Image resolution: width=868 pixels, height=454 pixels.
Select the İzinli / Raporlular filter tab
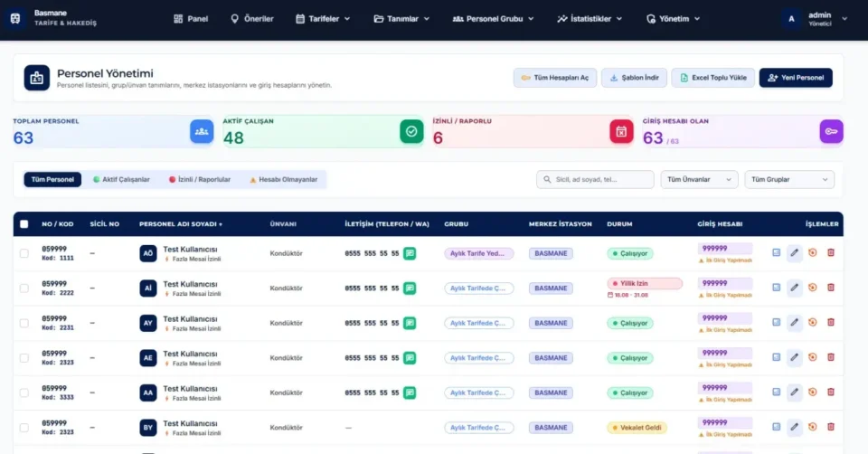[200, 179]
